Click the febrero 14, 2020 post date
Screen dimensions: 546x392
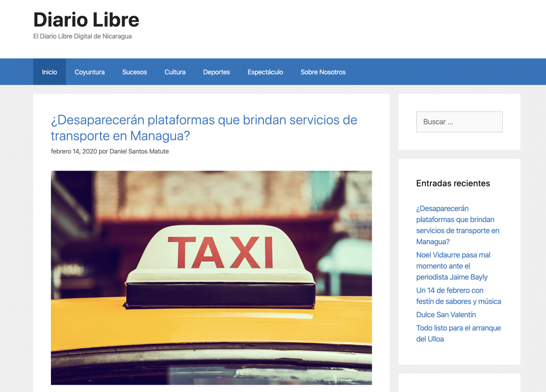point(74,151)
